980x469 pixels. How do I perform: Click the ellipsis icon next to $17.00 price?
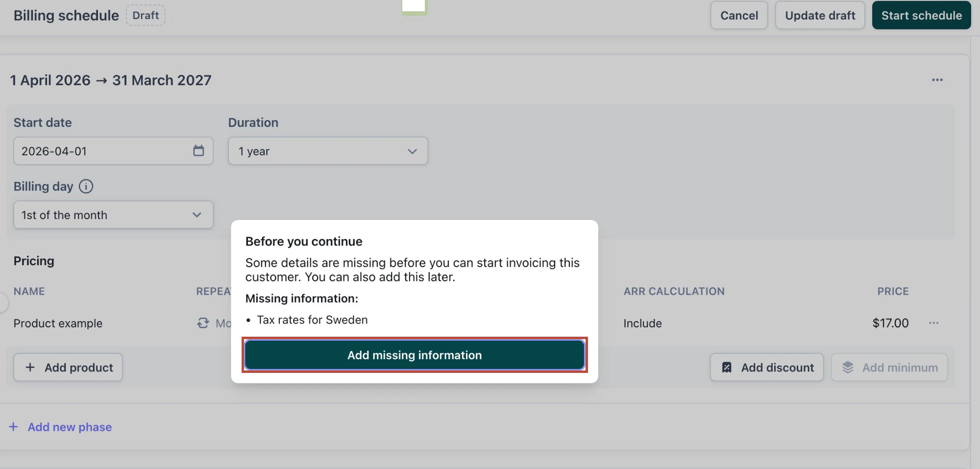(934, 323)
